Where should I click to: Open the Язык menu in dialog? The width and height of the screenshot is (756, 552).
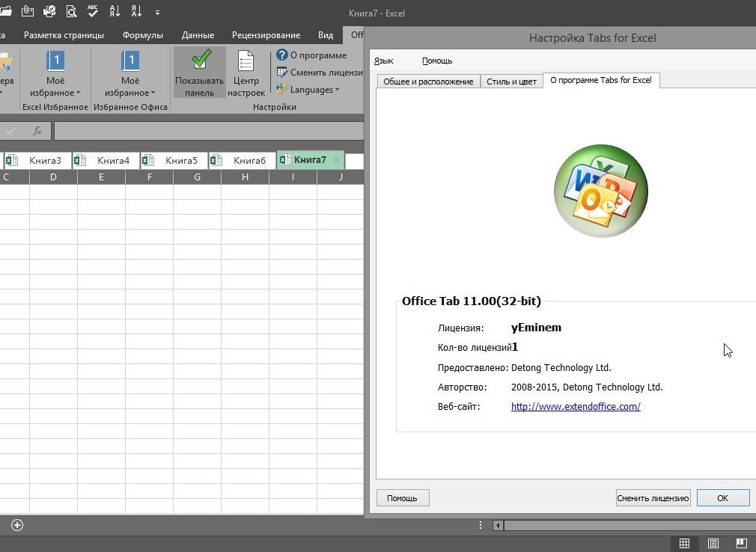coord(384,61)
